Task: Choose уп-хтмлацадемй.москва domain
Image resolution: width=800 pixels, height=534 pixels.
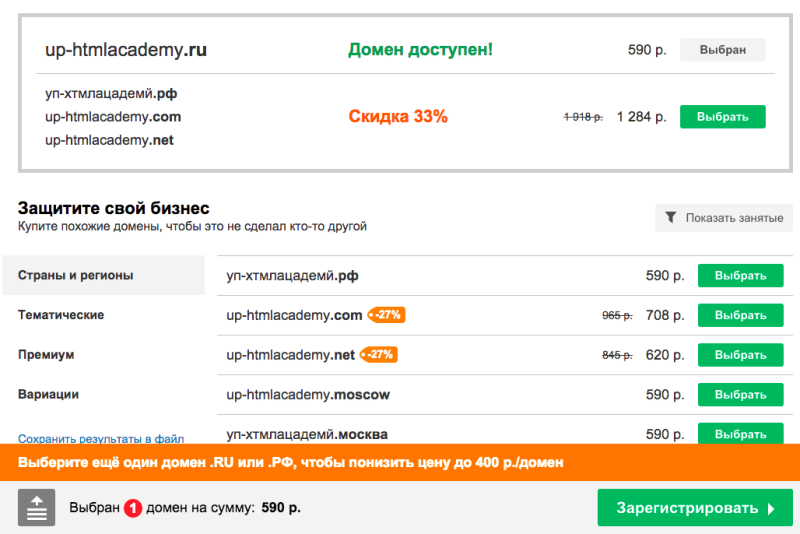Action: tap(740, 434)
